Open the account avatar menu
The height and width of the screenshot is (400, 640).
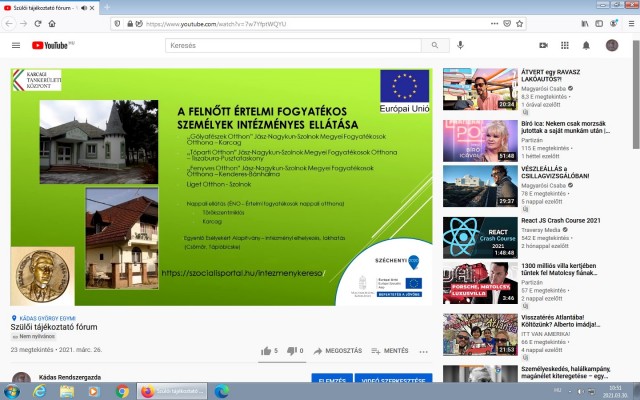(612, 45)
